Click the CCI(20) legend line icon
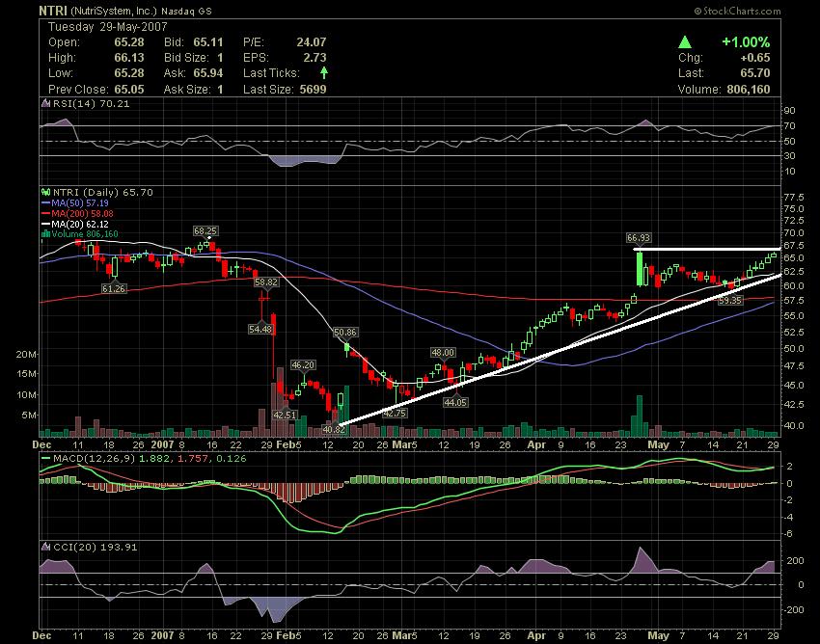 coord(46,547)
